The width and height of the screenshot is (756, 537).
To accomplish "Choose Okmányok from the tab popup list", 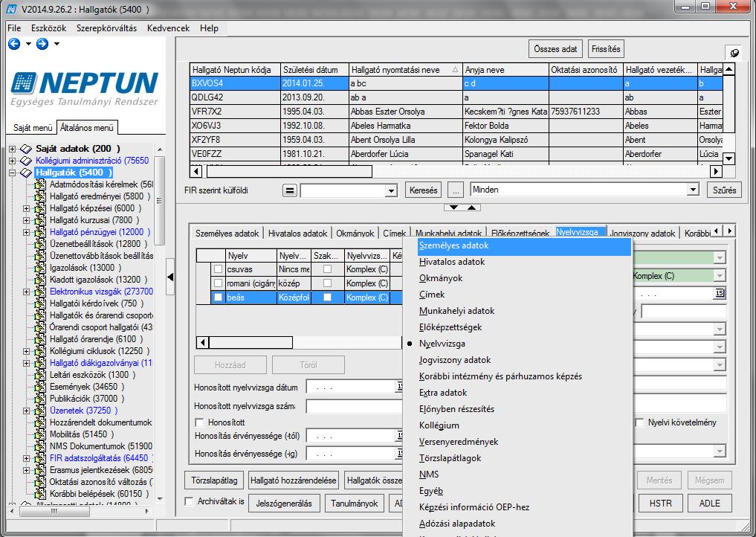I will [441, 278].
